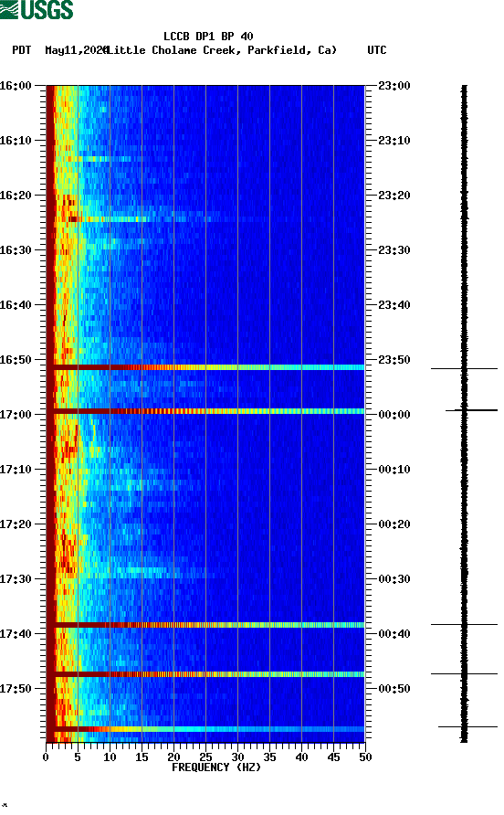Click the 17:00 PDT time label
The height and width of the screenshot is (815, 504).
(16, 415)
